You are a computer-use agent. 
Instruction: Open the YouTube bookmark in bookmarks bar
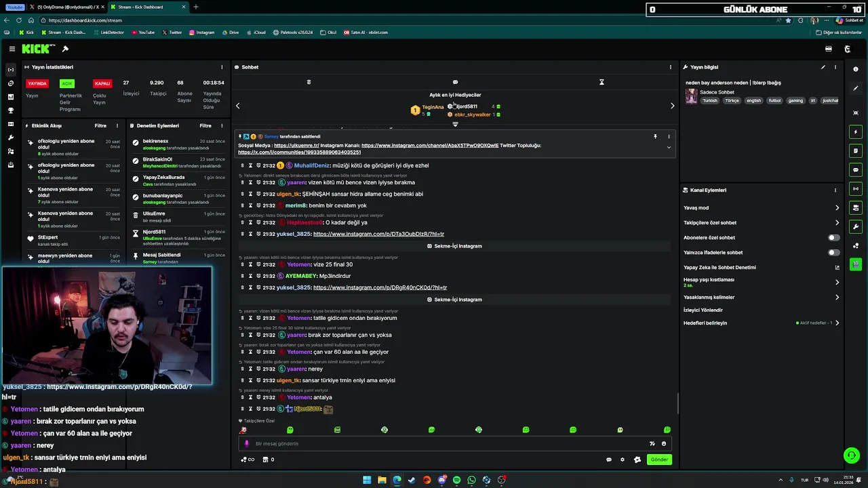click(x=143, y=32)
